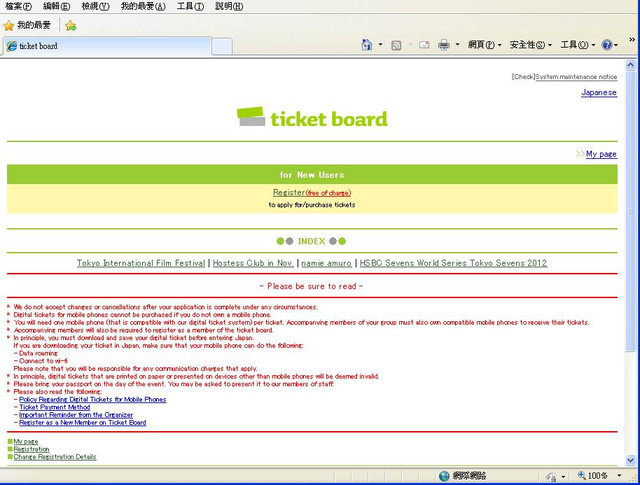
Task: Expand the Help dropdown arrow
Action: click(x=616, y=45)
